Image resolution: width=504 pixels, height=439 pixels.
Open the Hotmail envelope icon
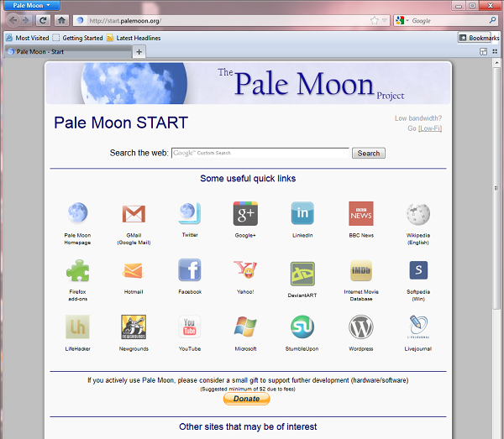point(133,271)
